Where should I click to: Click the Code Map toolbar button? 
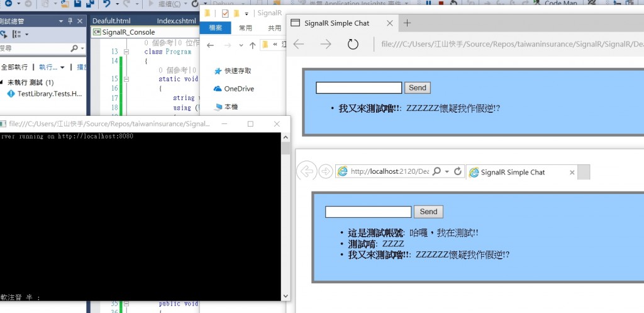click(556, 3)
